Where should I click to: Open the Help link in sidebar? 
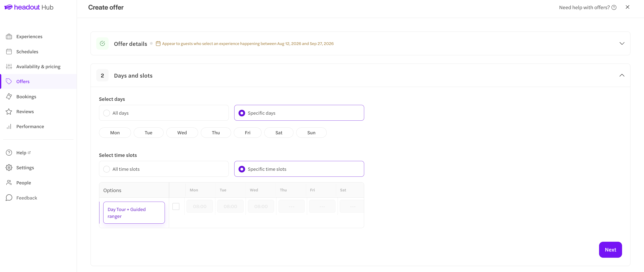39,153
